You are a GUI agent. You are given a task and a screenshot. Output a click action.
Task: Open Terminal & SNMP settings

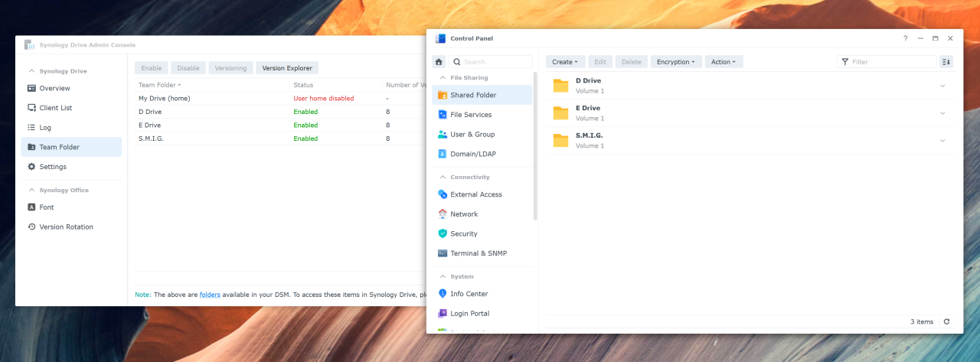[478, 253]
